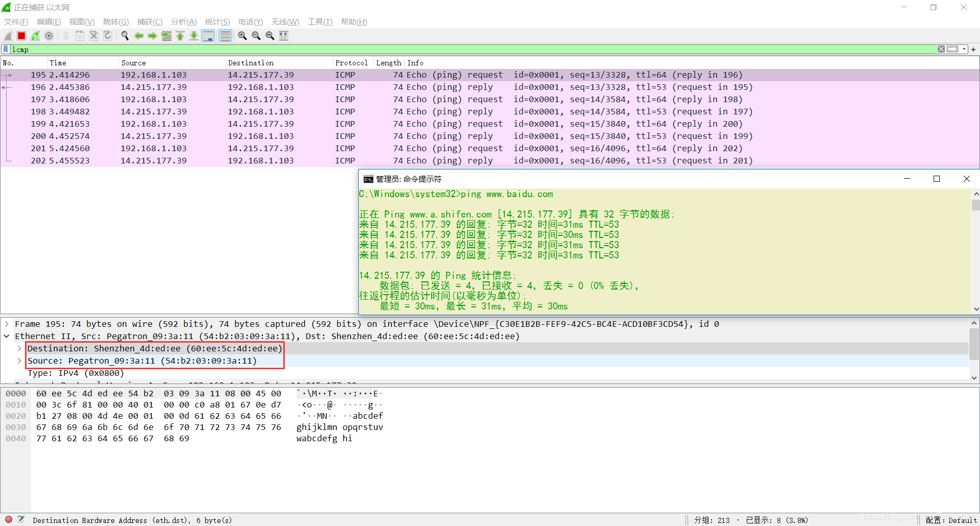Open the 捕获(C) menu
This screenshot has width=980, height=526.
[150, 21]
